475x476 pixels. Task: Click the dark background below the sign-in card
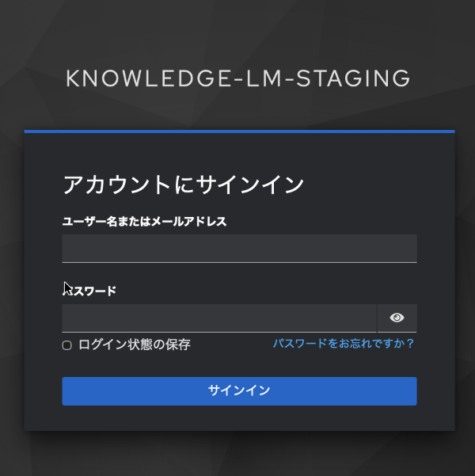click(239, 454)
